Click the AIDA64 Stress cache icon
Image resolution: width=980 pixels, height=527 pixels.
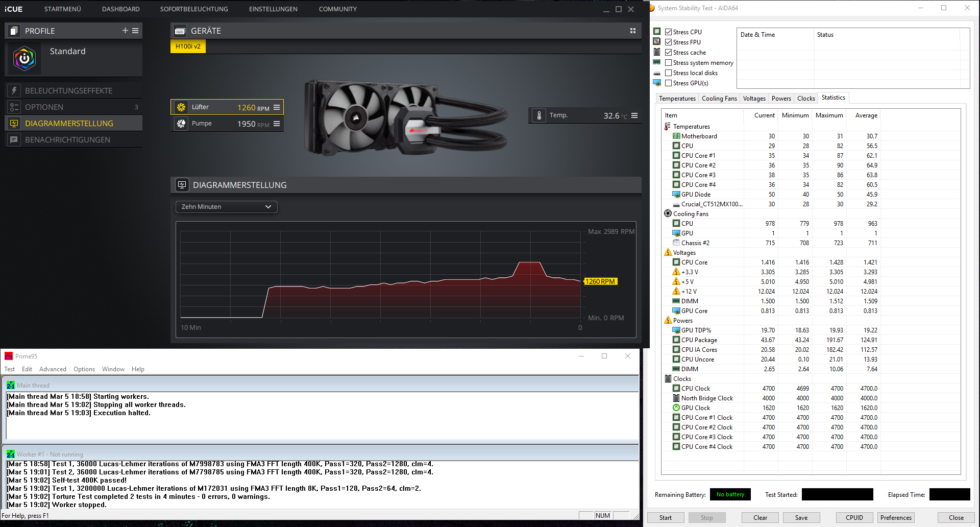pyautogui.click(x=657, y=52)
